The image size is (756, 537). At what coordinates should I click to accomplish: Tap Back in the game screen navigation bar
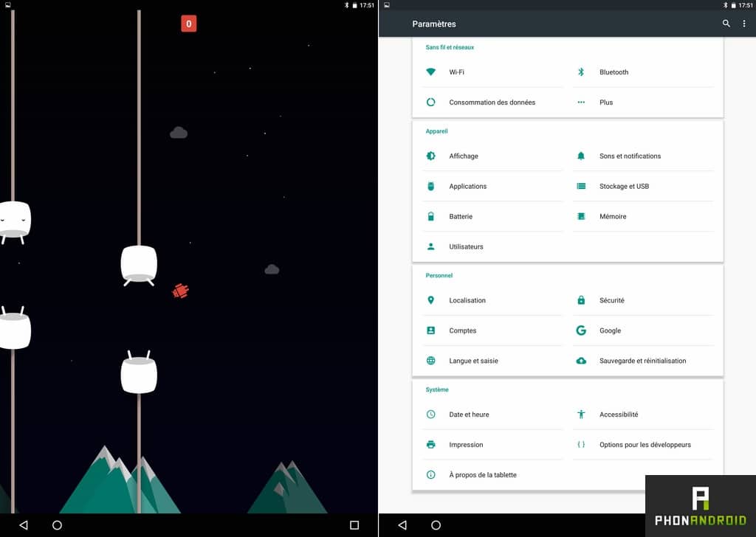[x=23, y=525]
